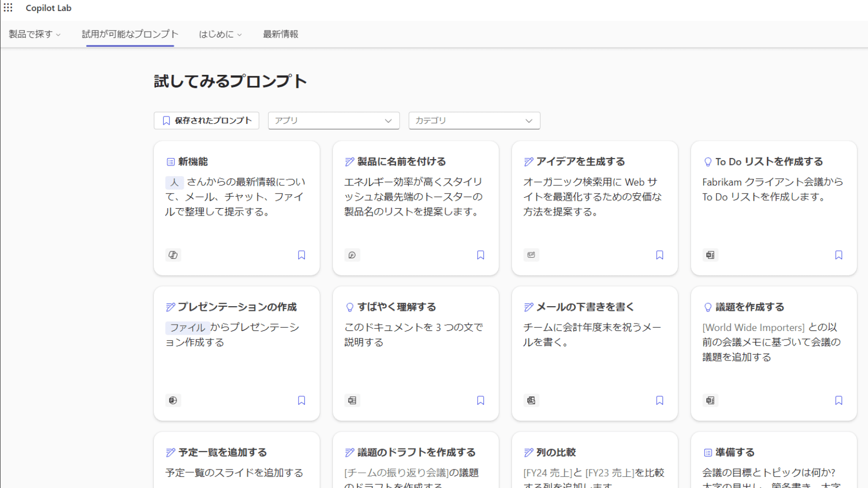
Task: Click the lightbulb icon beside To Do リストを作成する
Action: (708, 162)
